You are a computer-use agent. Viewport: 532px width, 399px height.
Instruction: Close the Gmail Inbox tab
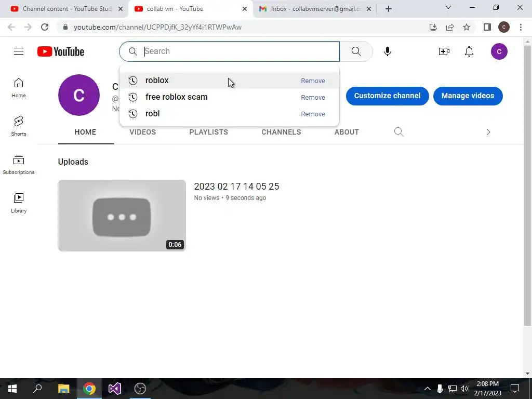tap(369, 9)
